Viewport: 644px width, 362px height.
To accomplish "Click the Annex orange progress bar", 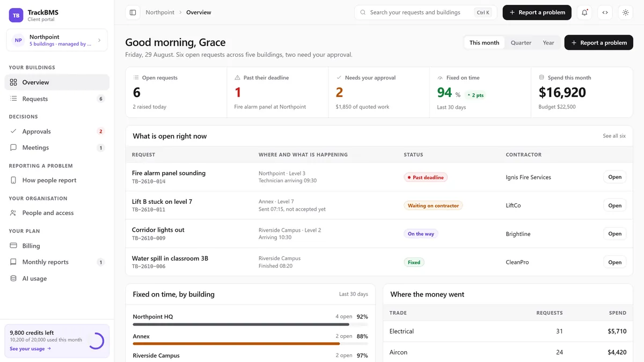I will coord(250,344).
